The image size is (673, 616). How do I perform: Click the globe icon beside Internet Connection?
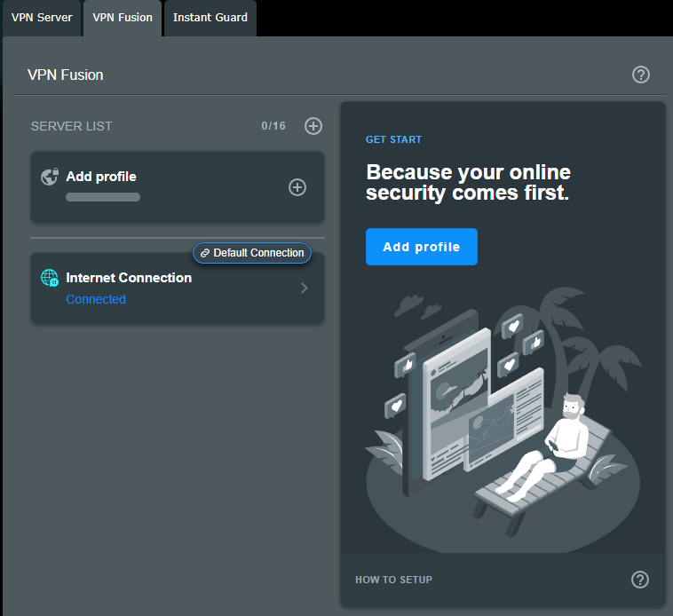point(50,278)
